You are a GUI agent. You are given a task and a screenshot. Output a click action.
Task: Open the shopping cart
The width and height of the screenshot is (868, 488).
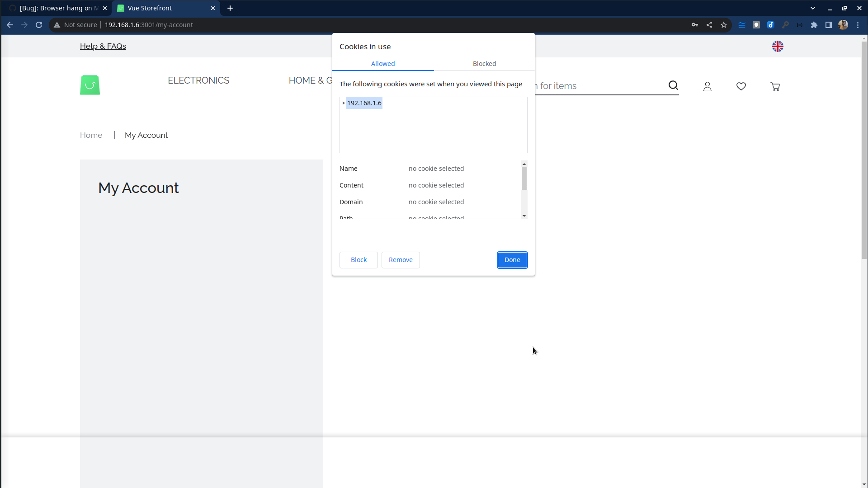tap(775, 86)
